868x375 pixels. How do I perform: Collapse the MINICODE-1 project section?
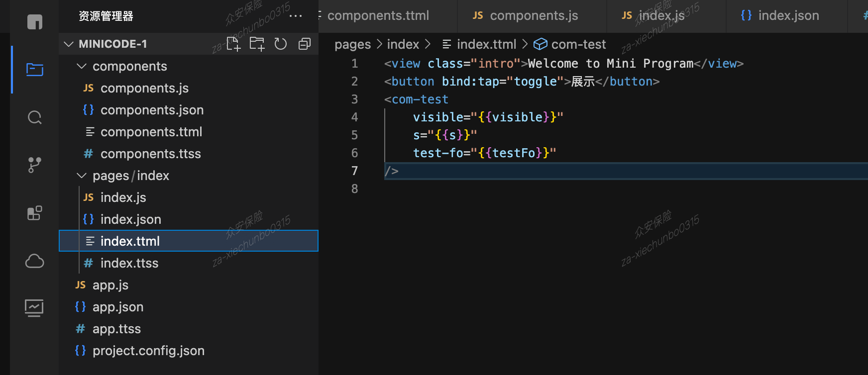coord(69,44)
